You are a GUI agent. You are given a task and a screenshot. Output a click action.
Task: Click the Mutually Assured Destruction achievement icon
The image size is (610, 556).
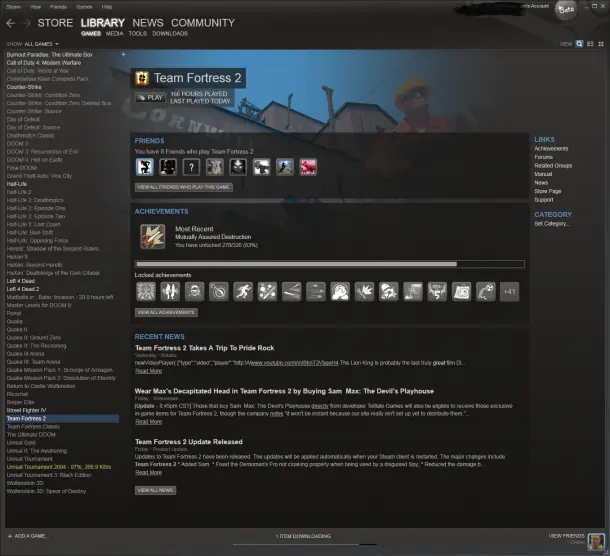[152, 237]
